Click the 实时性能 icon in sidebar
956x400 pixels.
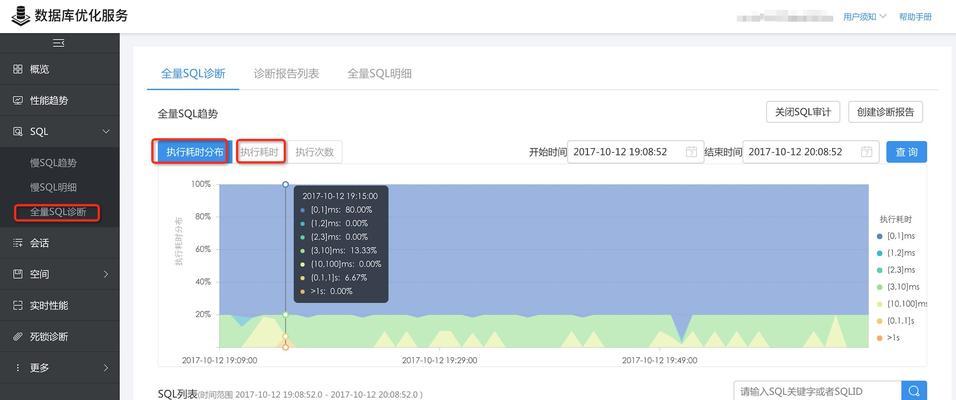pos(18,305)
